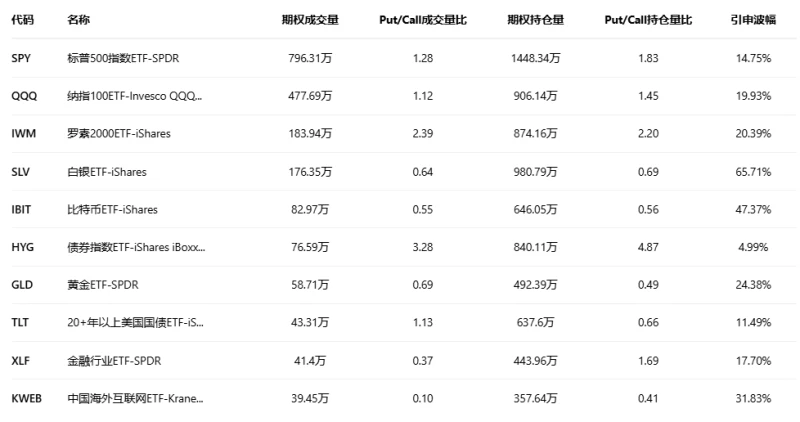800x422 pixels.
Task: Open the SPY ticker row
Action: coord(21,58)
